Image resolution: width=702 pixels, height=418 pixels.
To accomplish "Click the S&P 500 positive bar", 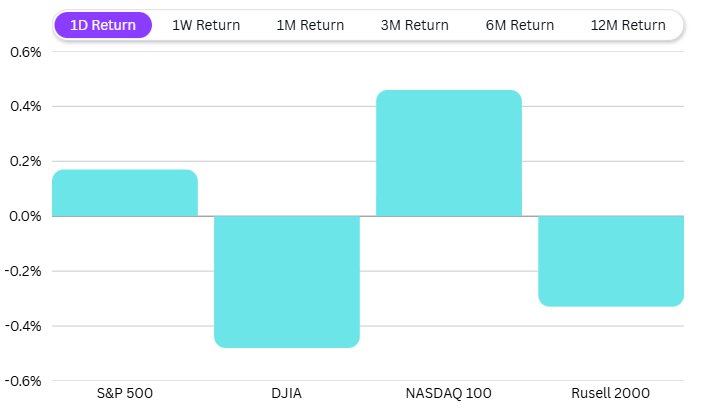I will pos(125,193).
